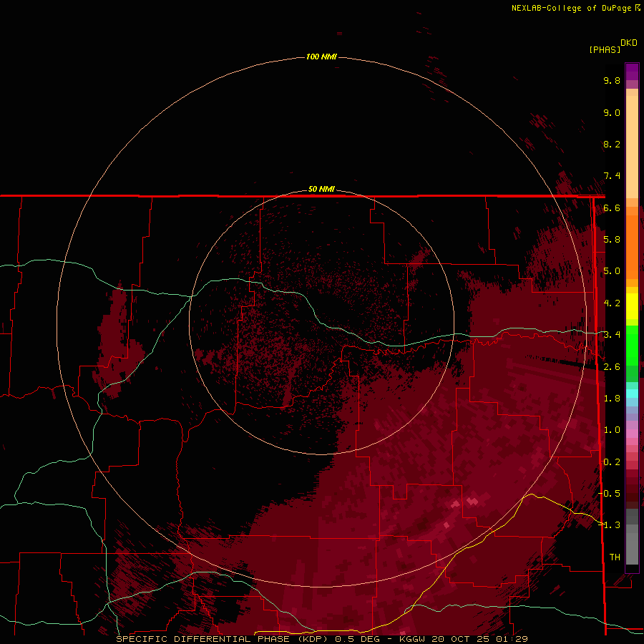Screen dimensions: 644x644
Task: Click the DKD label above the color scale
Action: (628, 42)
